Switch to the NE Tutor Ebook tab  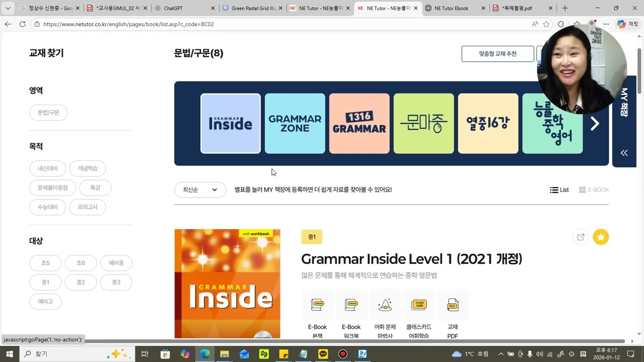pos(455,8)
